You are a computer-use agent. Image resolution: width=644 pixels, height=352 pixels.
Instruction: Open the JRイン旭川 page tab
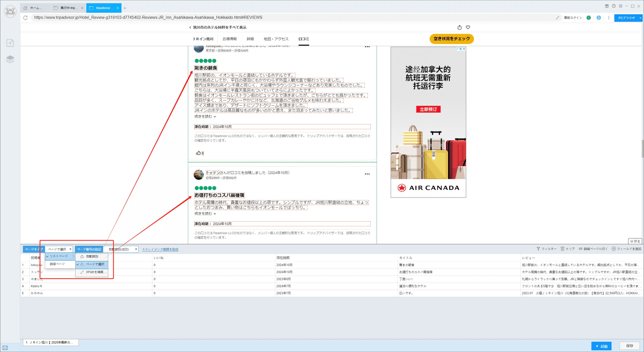(203, 39)
